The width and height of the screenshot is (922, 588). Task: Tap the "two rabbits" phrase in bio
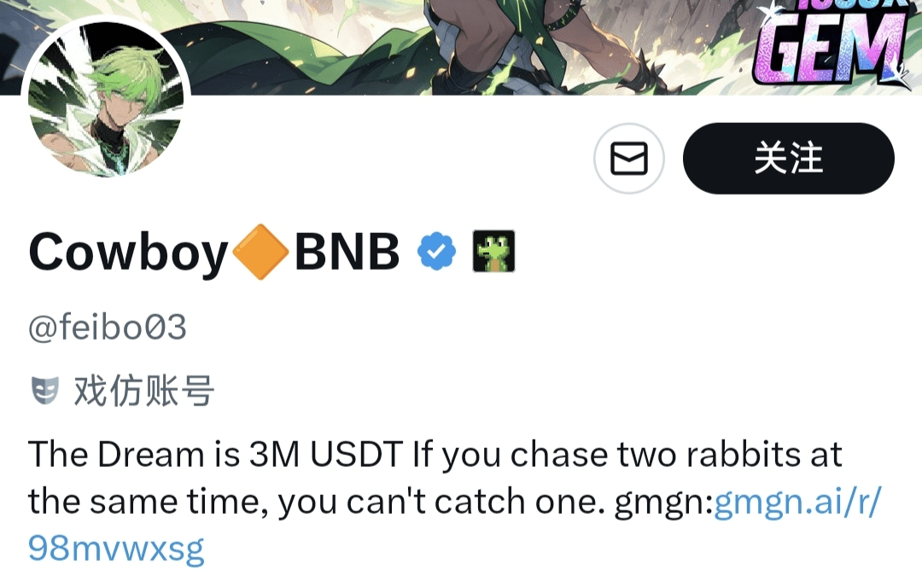tap(700, 455)
